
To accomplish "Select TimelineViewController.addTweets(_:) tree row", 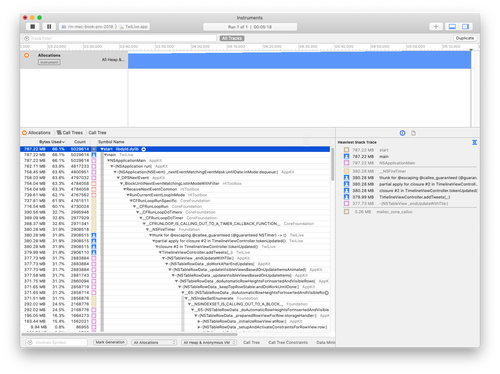I will [x=175, y=252].
